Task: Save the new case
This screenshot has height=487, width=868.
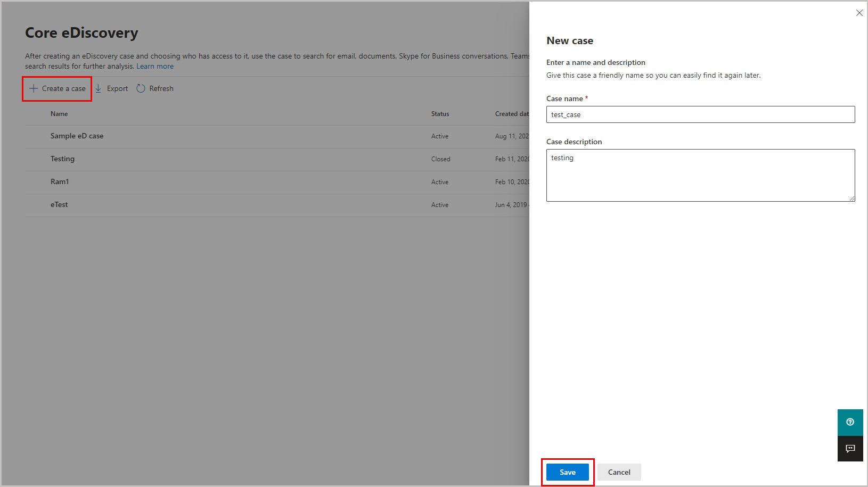Action: pyautogui.click(x=568, y=472)
